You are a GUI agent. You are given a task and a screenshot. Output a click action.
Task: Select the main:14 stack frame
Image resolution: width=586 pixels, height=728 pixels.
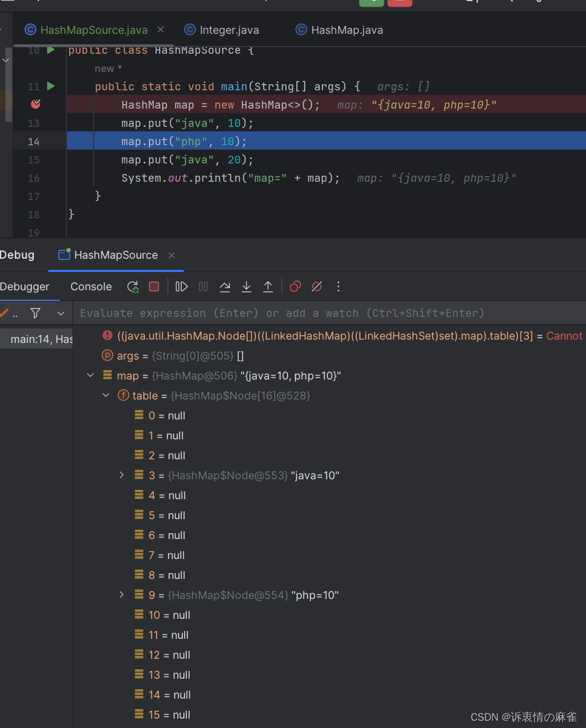tap(37, 339)
